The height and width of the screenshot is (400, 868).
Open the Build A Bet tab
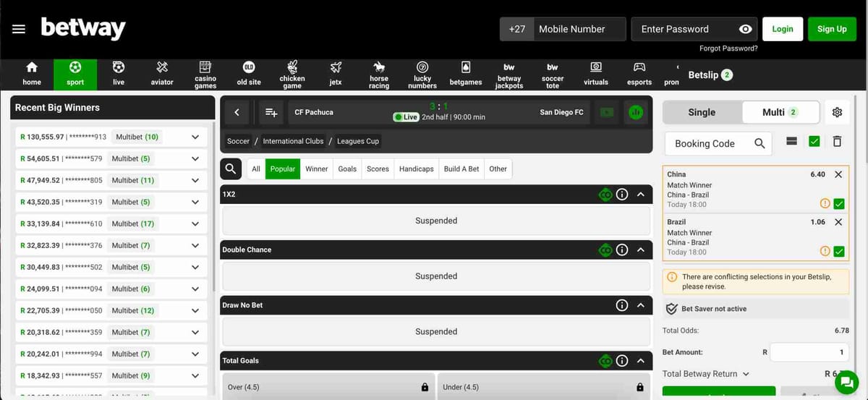point(461,169)
